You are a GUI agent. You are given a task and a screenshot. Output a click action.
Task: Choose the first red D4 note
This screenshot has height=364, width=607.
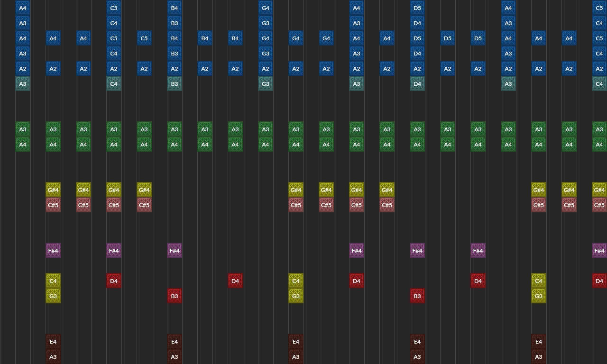point(114,281)
